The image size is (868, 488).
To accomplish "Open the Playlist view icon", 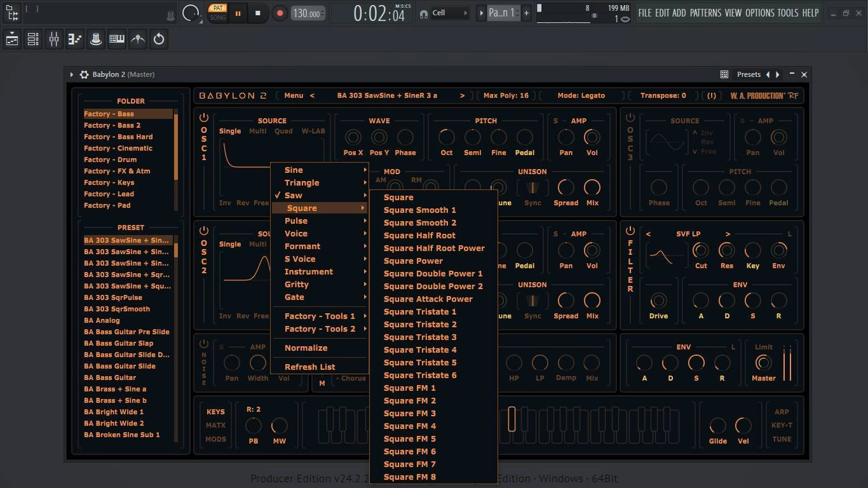I will click(12, 39).
